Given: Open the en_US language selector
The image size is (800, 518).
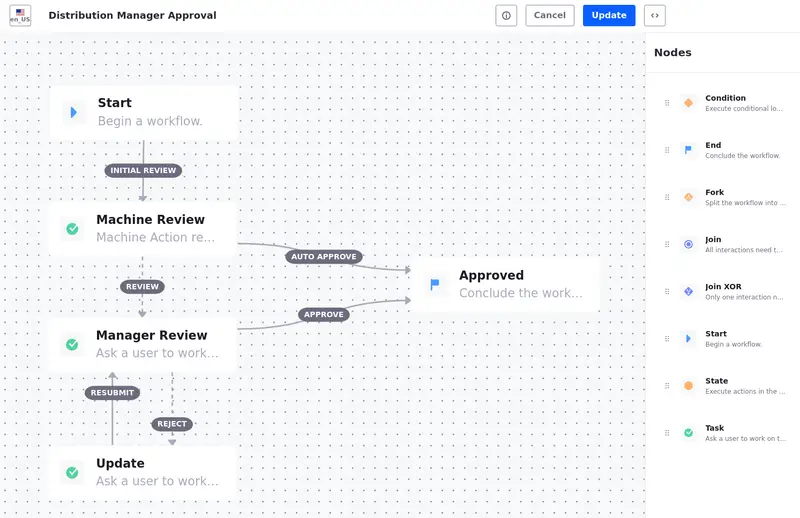Looking at the screenshot, I should click(x=20, y=16).
